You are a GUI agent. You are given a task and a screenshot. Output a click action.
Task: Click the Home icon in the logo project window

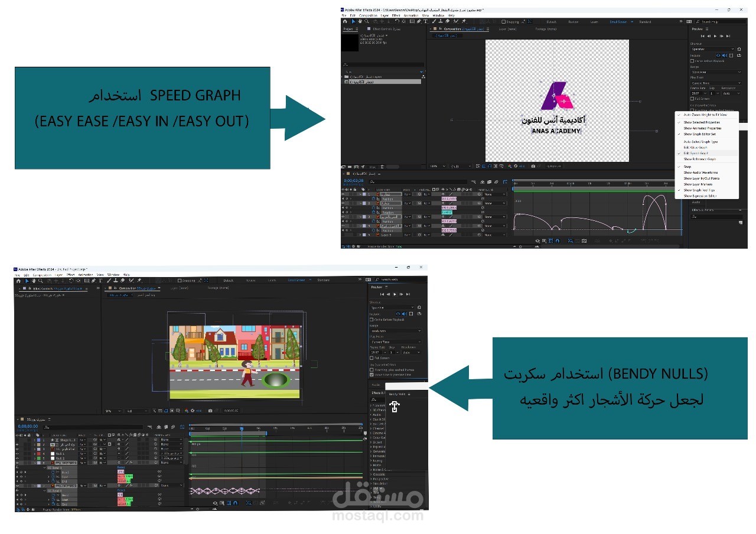[x=345, y=21]
